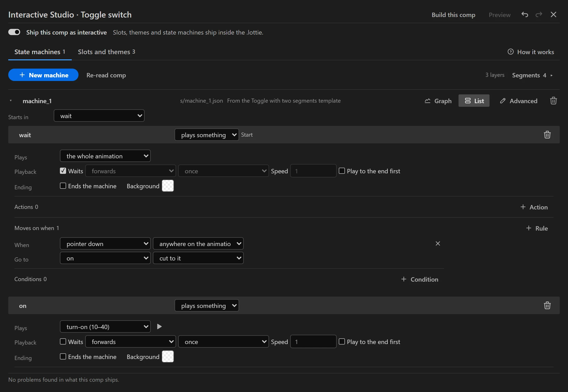Click the redo arrow icon
Viewport: 568px width, 392px height.
coord(539,14)
